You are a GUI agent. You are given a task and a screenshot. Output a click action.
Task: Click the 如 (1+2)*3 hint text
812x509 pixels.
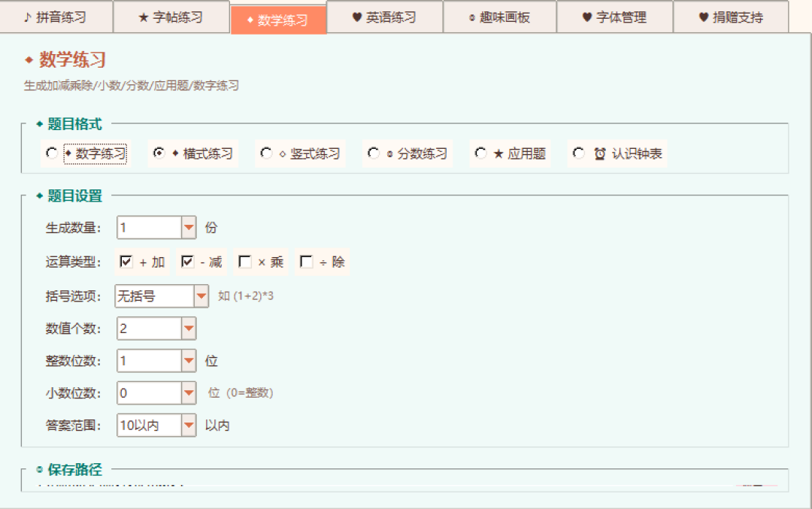[x=245, y=296]
